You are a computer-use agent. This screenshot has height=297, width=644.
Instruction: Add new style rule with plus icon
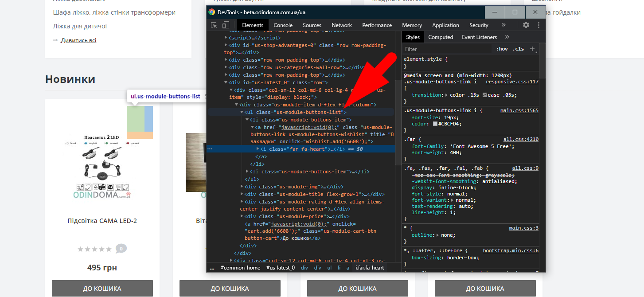532,49
